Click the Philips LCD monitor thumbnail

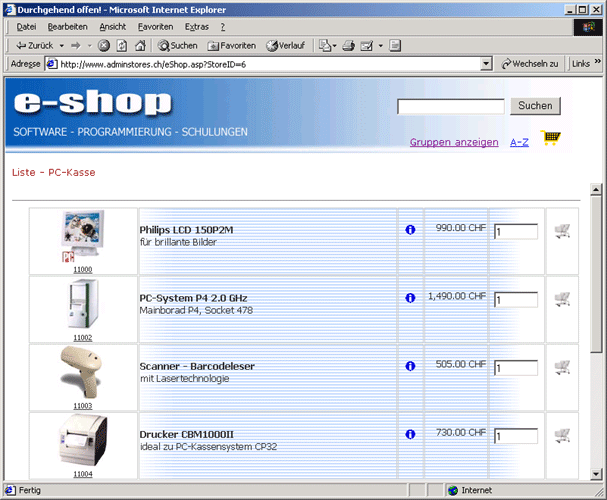(82, 234)
